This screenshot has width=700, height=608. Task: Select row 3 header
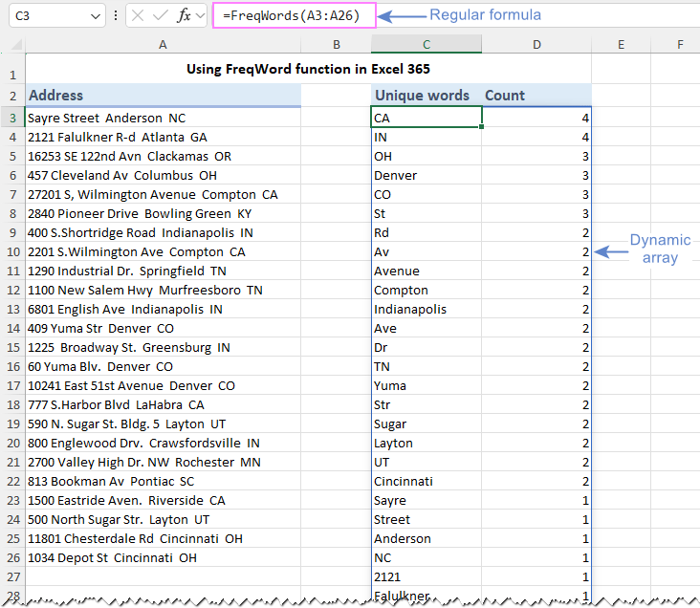point(13,118)
